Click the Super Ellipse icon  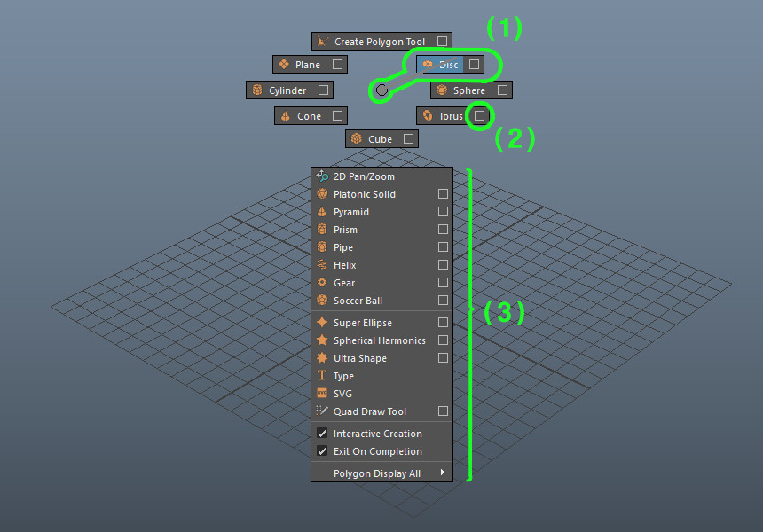tap(322, 323)
